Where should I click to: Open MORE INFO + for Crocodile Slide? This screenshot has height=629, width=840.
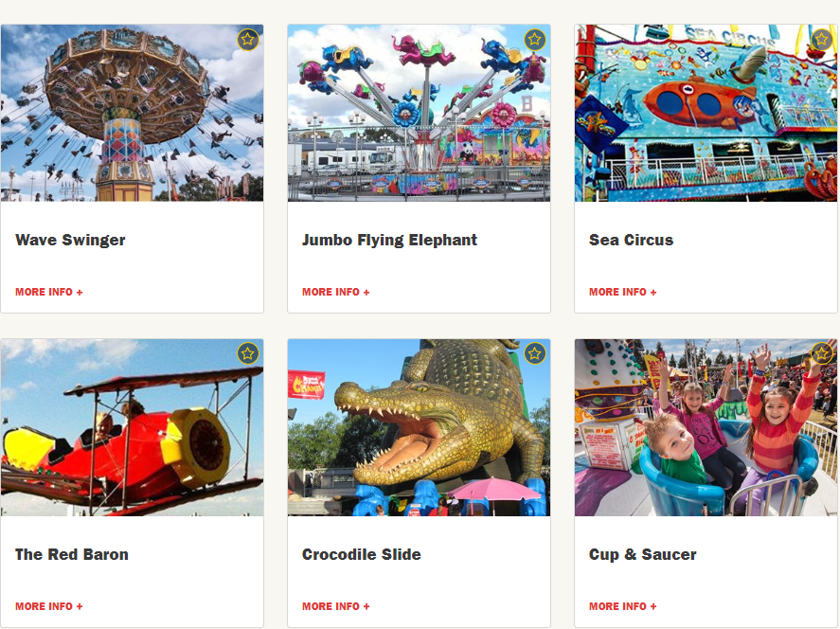pos(336,606)
